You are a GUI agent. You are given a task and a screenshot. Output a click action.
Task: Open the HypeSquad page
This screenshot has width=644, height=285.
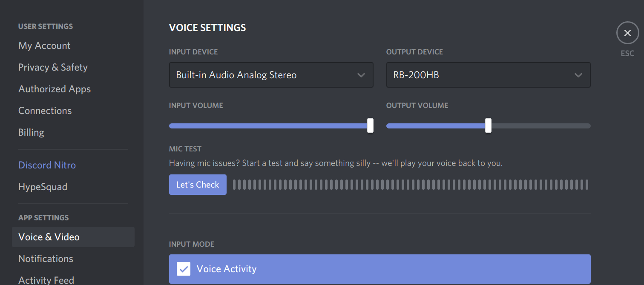tap(43, 187)
